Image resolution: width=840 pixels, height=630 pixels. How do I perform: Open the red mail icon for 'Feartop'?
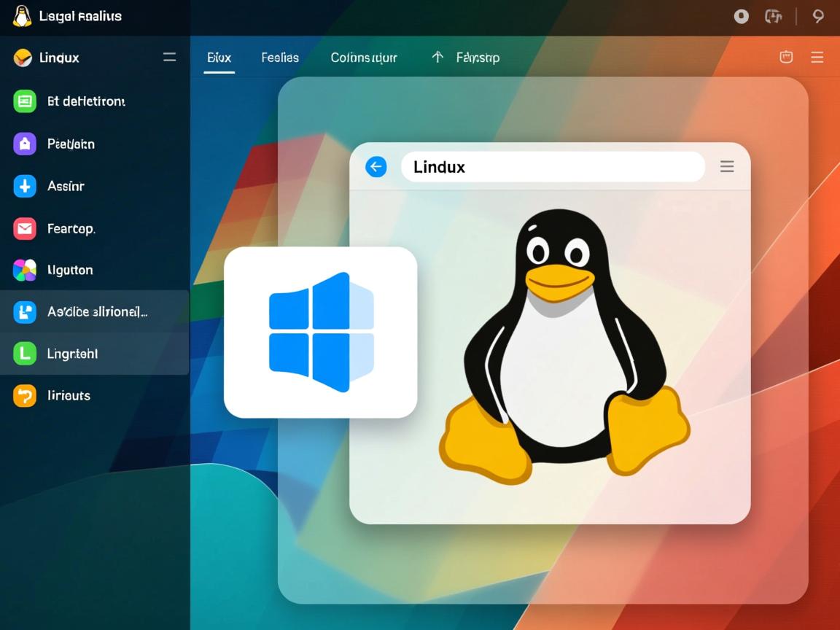24,228
